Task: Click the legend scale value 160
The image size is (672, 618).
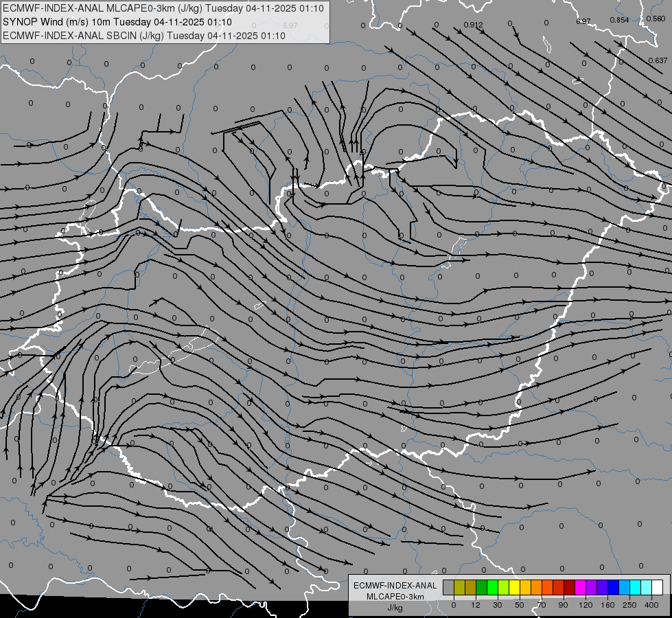Action: point(607,605)
